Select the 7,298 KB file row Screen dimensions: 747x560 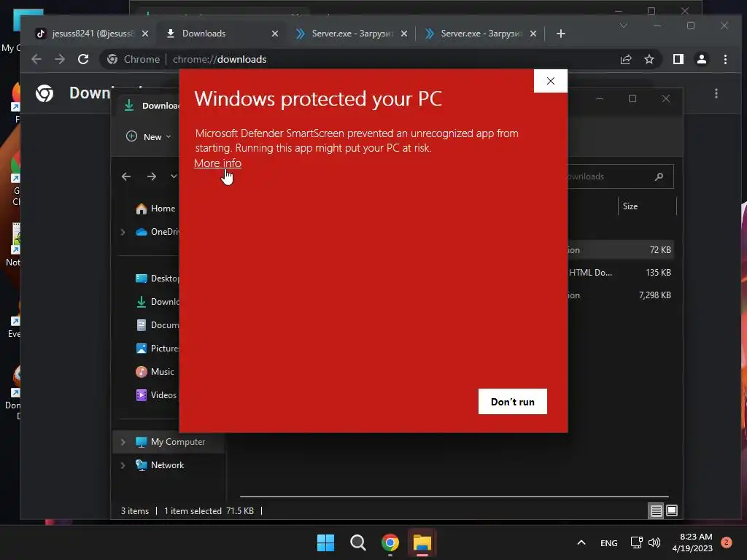click(x=620, y=295)
